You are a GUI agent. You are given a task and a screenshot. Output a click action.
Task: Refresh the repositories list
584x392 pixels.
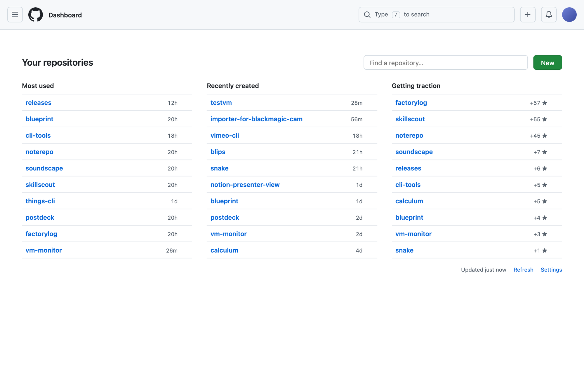(x=523, y=270)
